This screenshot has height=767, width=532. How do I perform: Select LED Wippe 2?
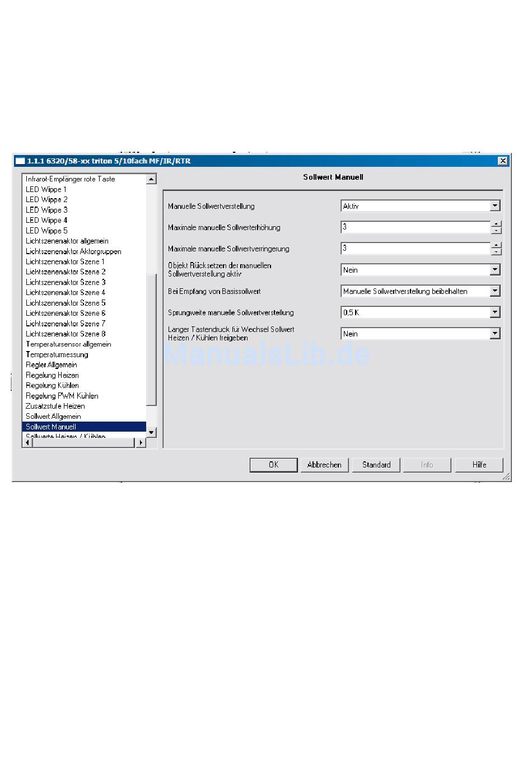click(46, 199)
